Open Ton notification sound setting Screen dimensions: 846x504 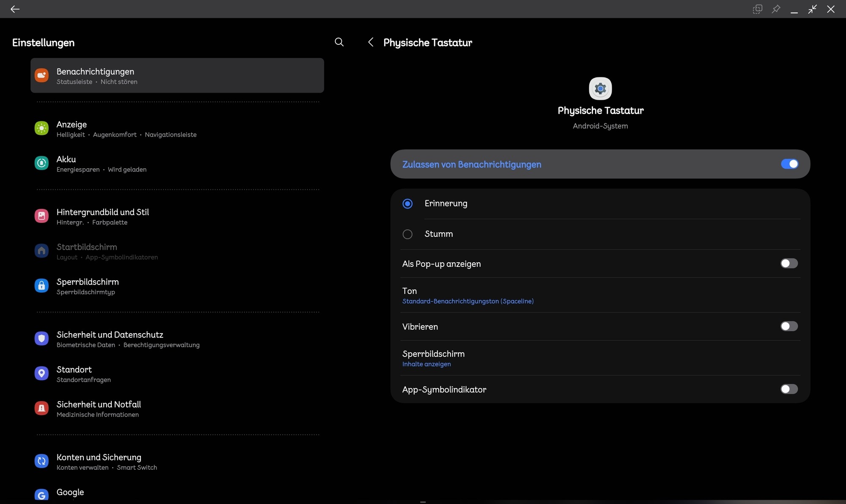[x=600, y=295]
